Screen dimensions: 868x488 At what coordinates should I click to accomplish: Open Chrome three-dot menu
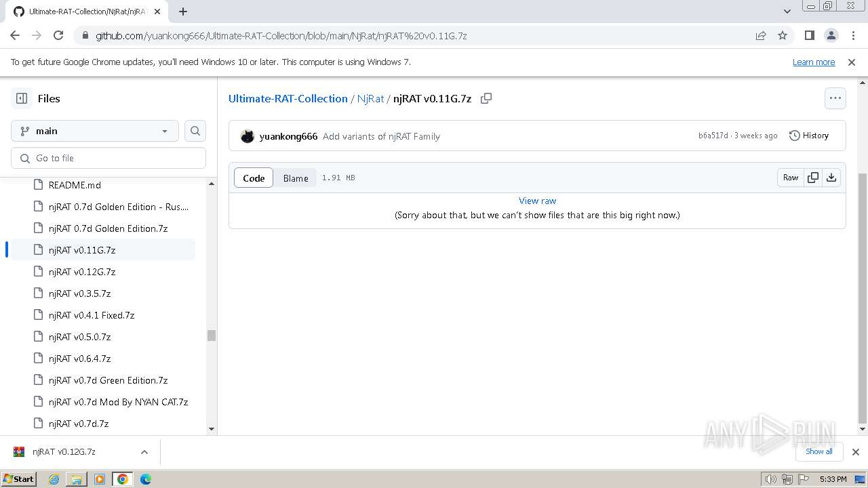[x=852, y=35]
